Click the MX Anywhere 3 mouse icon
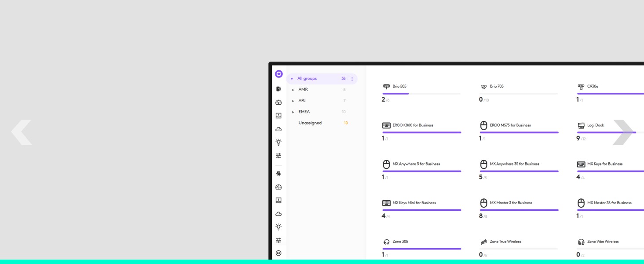 (x=387, y=164)
